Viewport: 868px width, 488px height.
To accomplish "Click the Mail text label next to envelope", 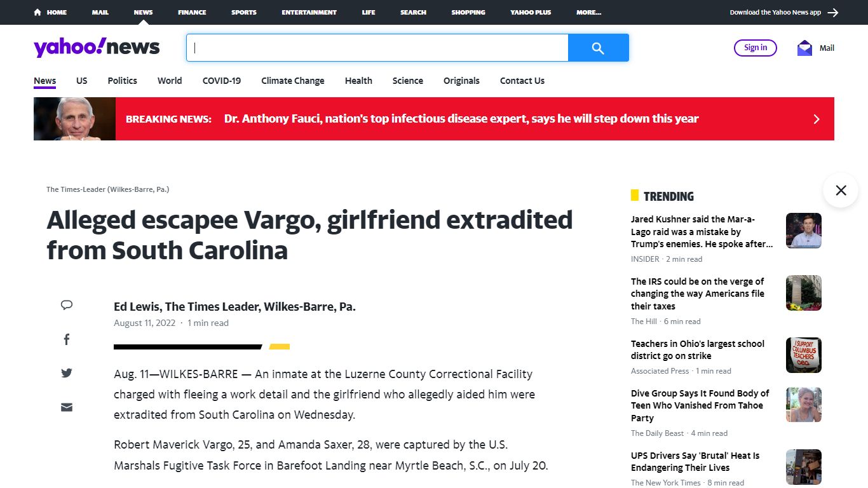I will coord(827,48).
